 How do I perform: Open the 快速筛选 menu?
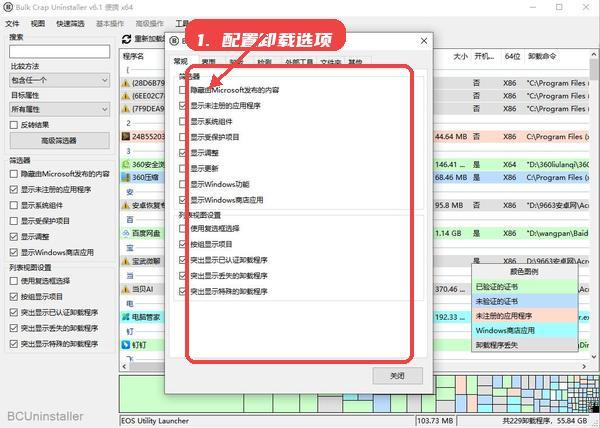tap(70, 24)
